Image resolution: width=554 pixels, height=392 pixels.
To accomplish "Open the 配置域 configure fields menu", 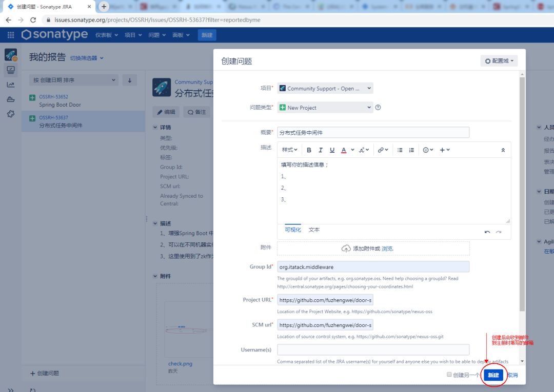I will coord(499,60).
